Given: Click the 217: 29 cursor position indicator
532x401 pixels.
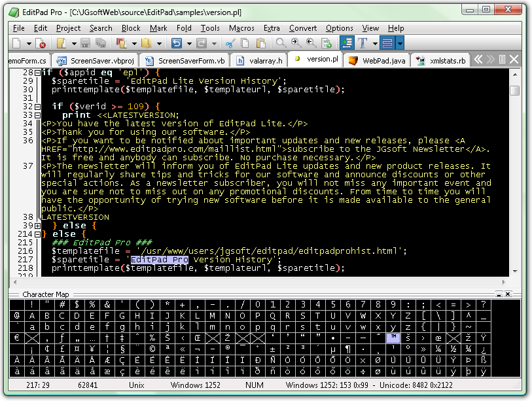Looking at the screenshot, I should click(x=38, y=385).
